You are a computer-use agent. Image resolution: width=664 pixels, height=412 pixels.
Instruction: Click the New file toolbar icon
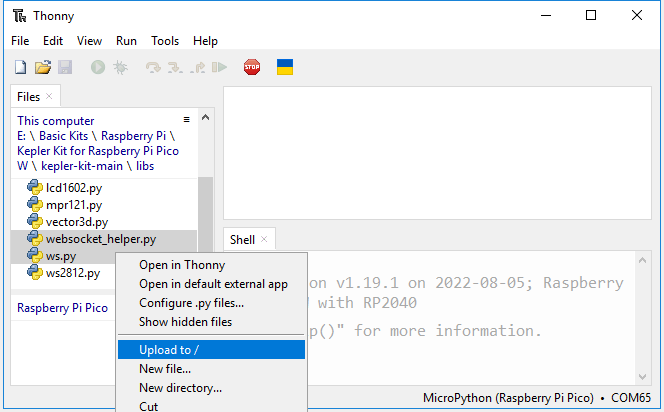pyautogui.click(x=20, y=67)
